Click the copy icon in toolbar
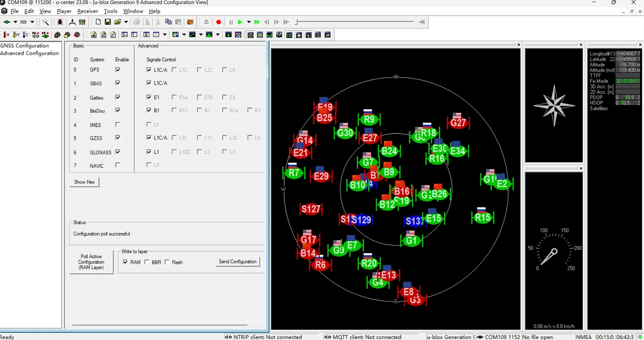 (168, 22)
